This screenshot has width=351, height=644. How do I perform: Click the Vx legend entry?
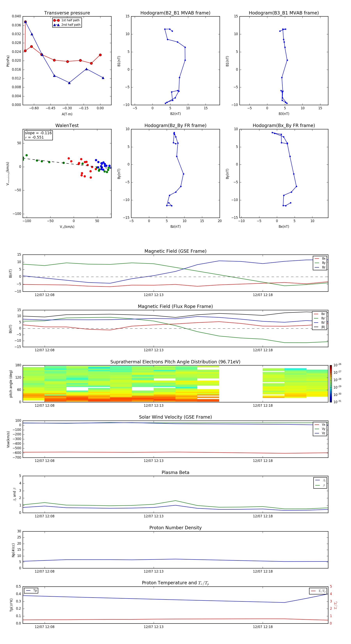point(320,424)
